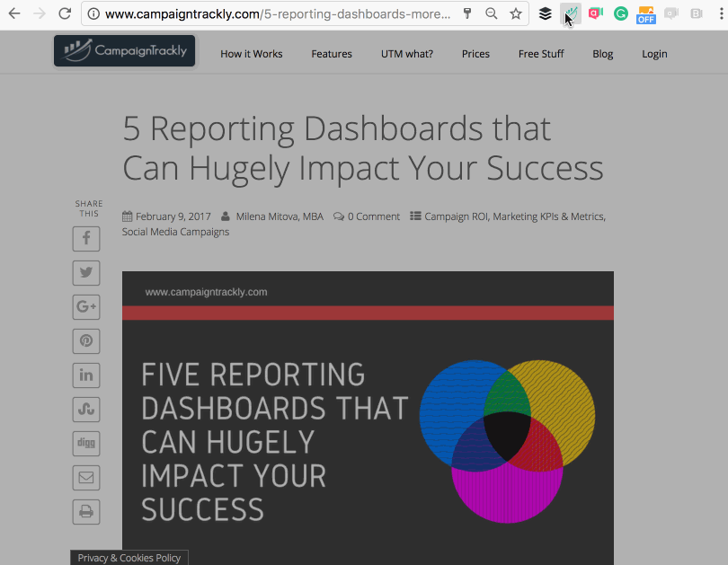Bookmark this page with the star icon
This screenshot has width=728, height=565.
tap(515, 13)
